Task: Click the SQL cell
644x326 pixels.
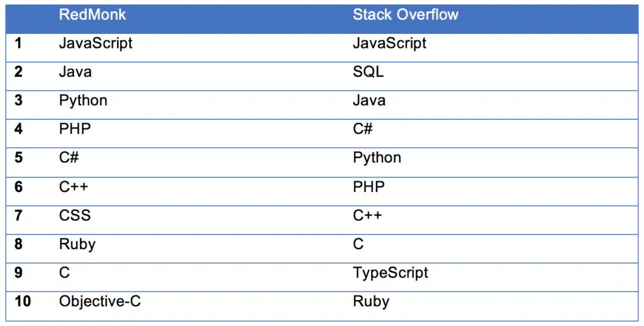Action: click(x=368, y=72)
